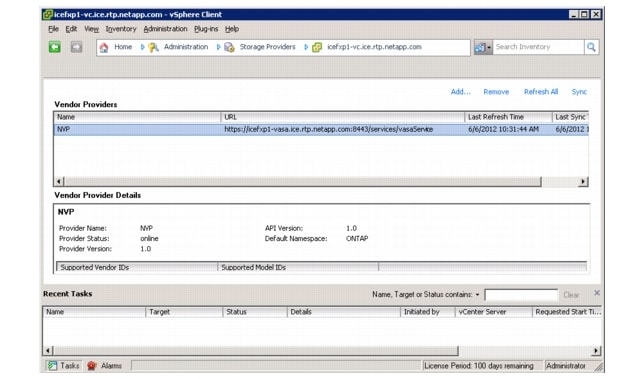640x379 pixels.
Task: Open the Help menu
Action: point(232,29)
